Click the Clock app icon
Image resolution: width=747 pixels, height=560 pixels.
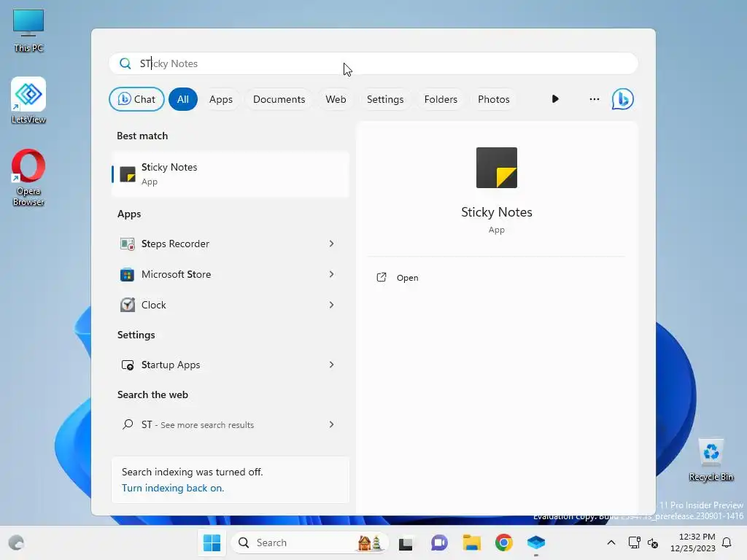(127, 305)
